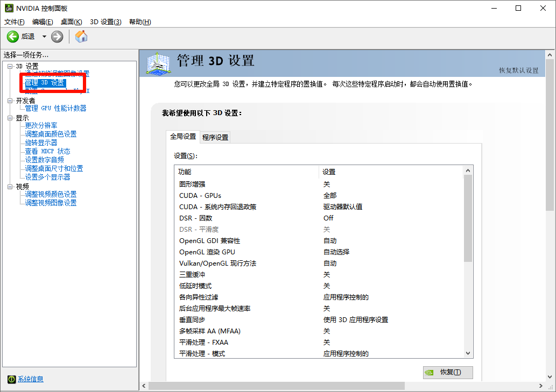The width and height of the screenshot is (556, 392).
Task: Collapse the 3D 设置 tree node
Action: click(x=10, y=66)
